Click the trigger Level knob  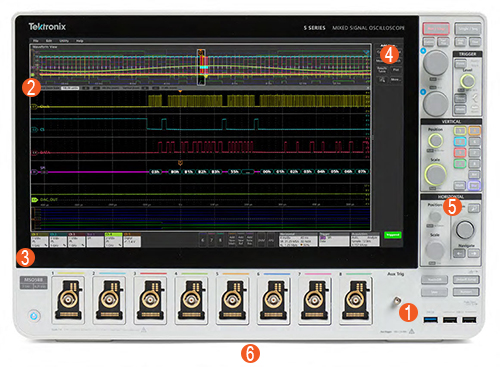tap(468, 81)
